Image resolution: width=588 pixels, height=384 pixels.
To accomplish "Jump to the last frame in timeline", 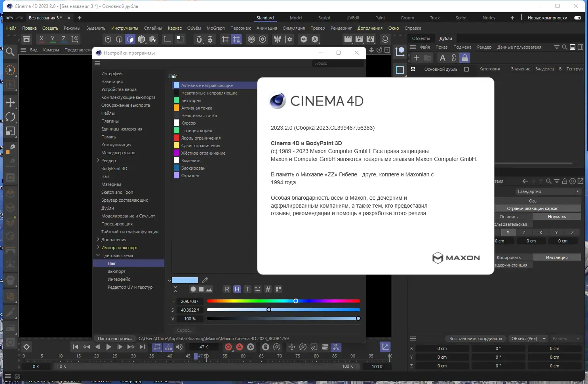I will point(142,347).
